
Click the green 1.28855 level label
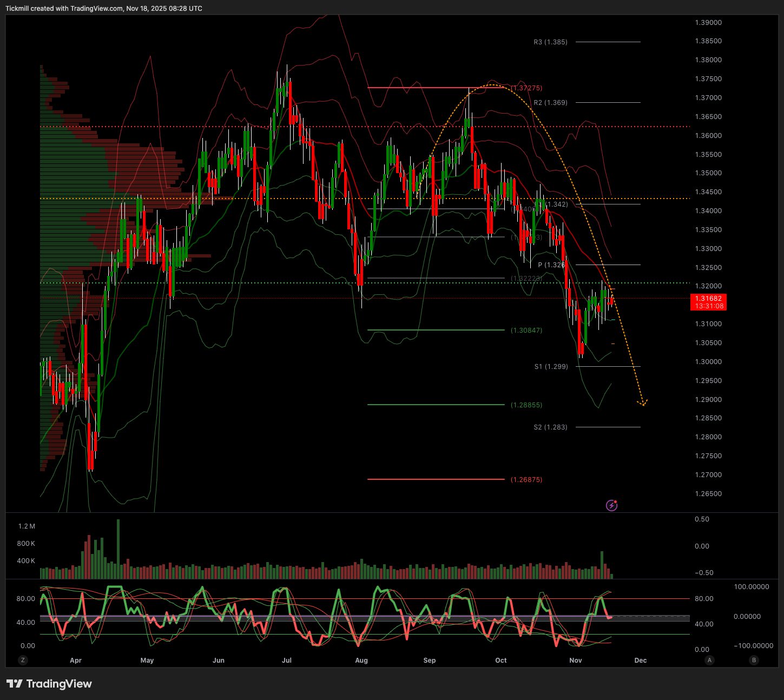pyautogui.click(x=526, y=405)
